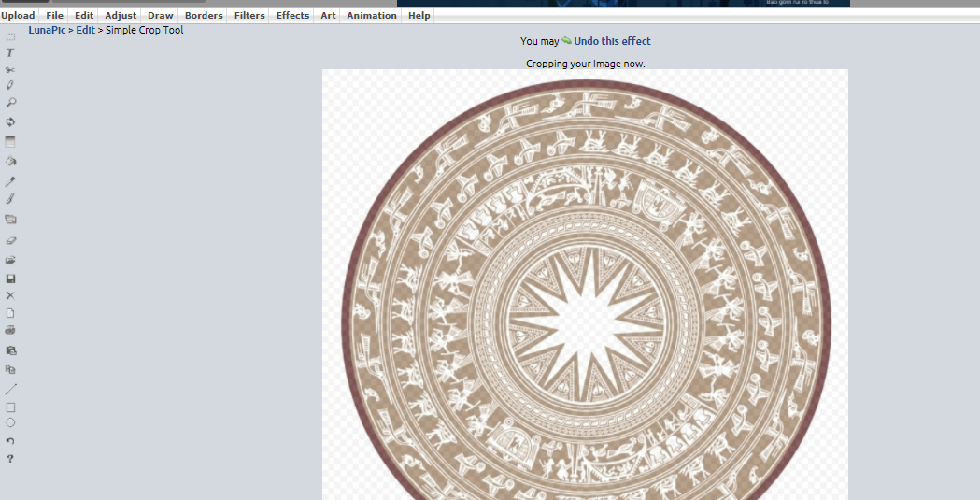Select the eraser tool
Viewport: 980px width, 500px height.
click(x=10, y=240)
